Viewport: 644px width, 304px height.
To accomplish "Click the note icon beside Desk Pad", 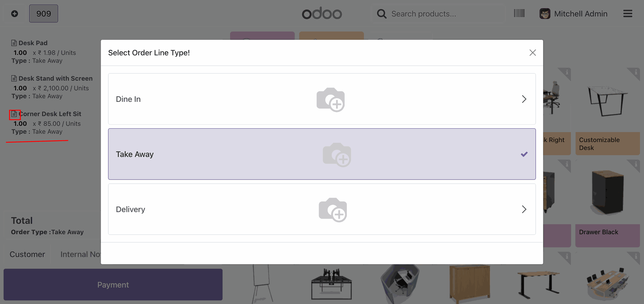I will 14,43.
